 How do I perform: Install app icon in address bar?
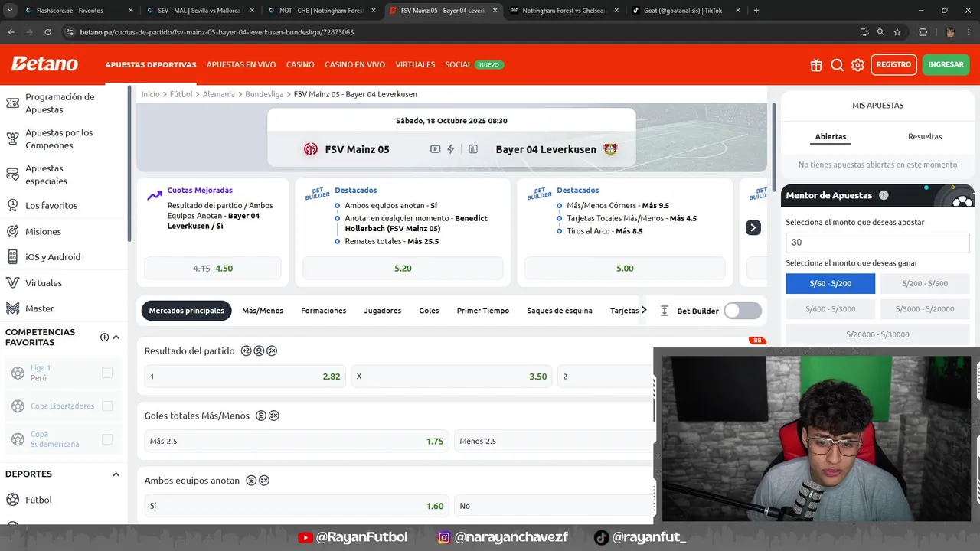[x=864, y=32]
